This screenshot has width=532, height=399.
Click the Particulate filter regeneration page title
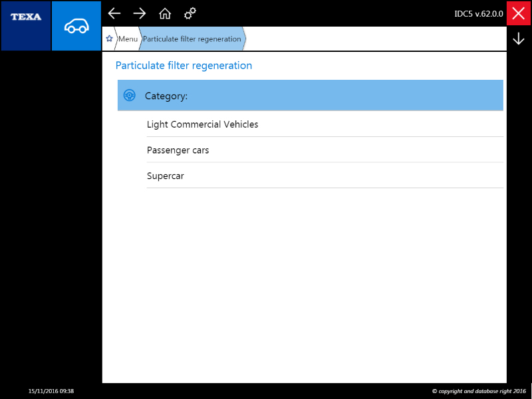click(184, 65)
